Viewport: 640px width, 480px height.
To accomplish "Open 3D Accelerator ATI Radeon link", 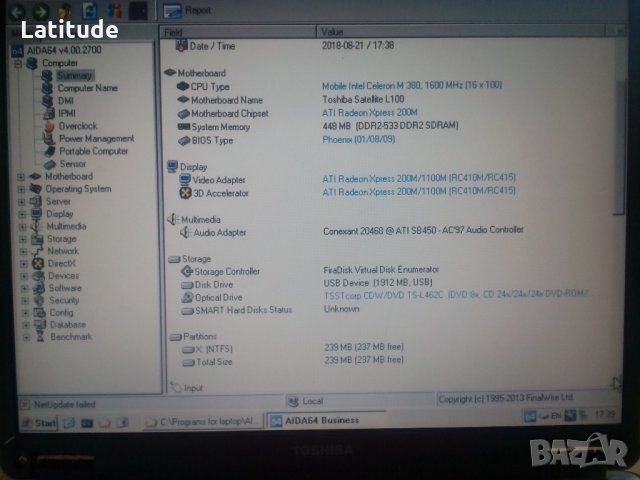I will pyautogui.click(x=419, y=191).
